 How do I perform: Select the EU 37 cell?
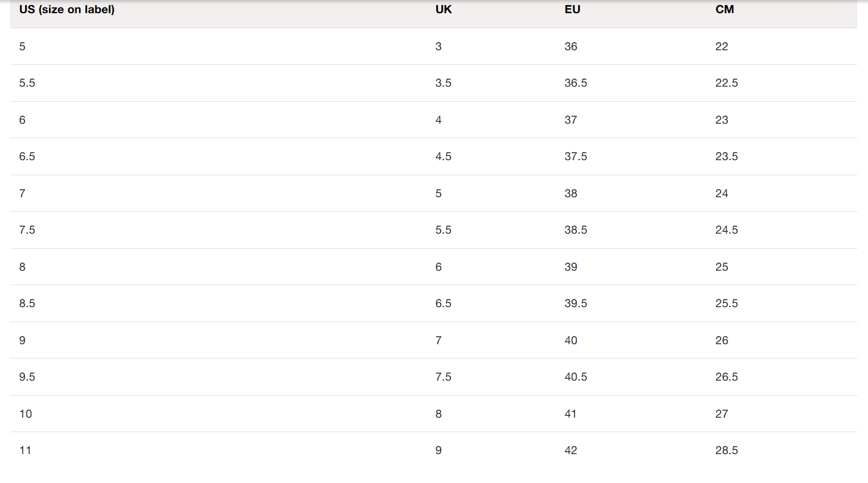[x=571, y=120]
